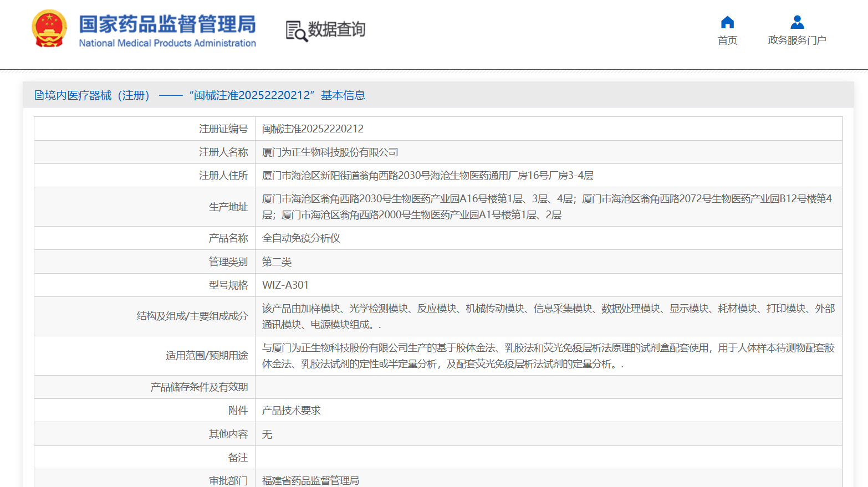Select approving department 福建省药品监督管理局
This screenshot has width=868, height=487.
[310, 480]
